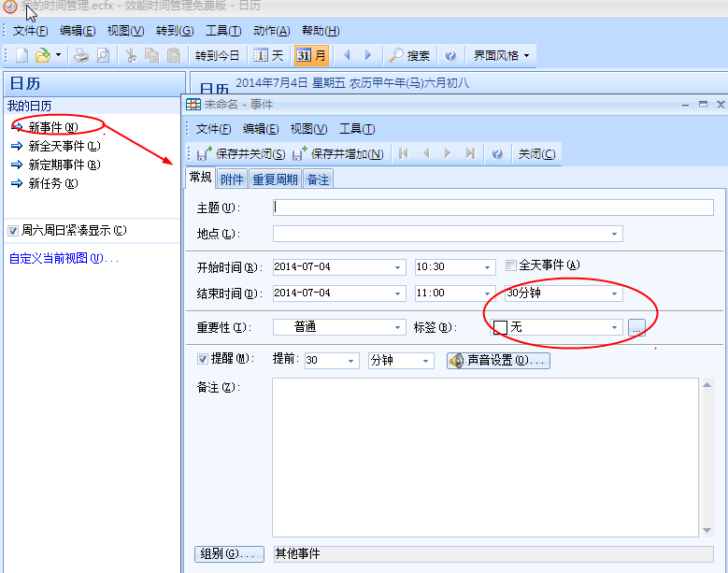Open main window 文件(F) menu
This screenshot has width=728, height=573.
[x=30, y=31]
